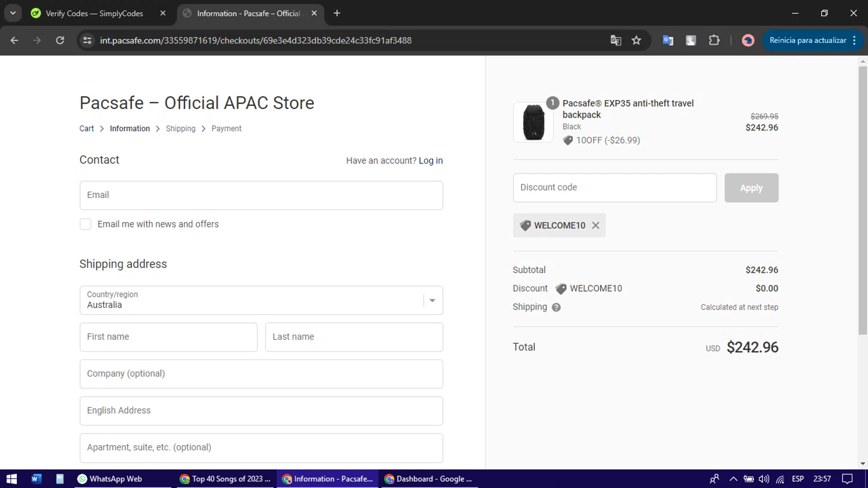The width and height of the screenshot is (868, 488).
Task: Remove the WELCOME10 discount code
Action: (595, 225)
